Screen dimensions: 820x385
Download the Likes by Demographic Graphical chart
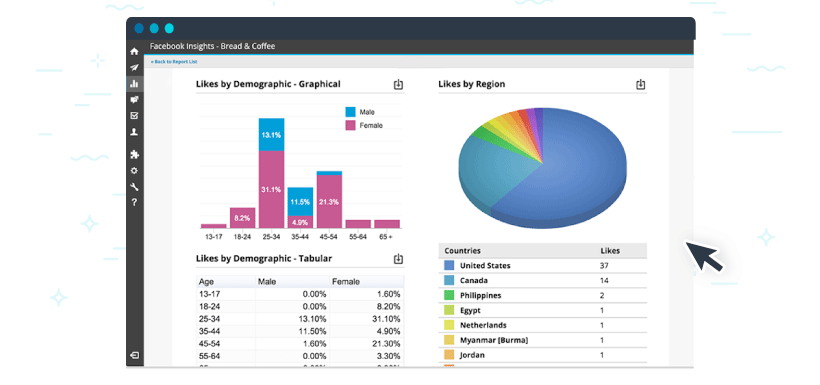398,85
